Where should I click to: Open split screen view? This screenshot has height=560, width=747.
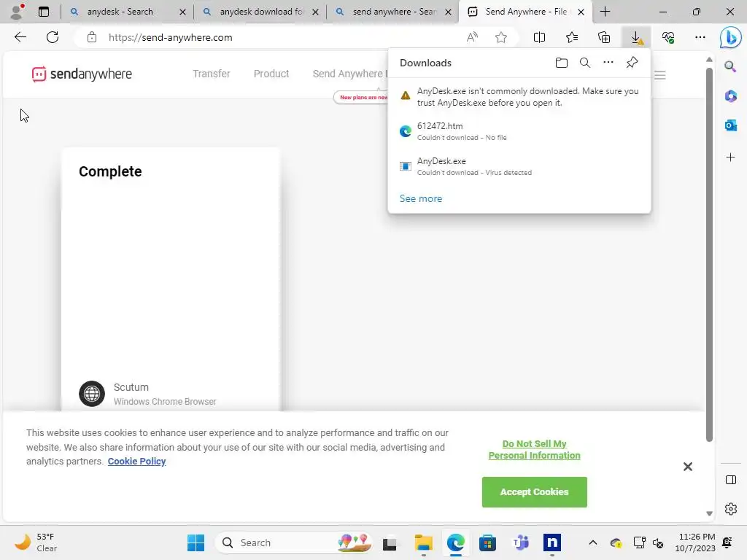(539, 37)
